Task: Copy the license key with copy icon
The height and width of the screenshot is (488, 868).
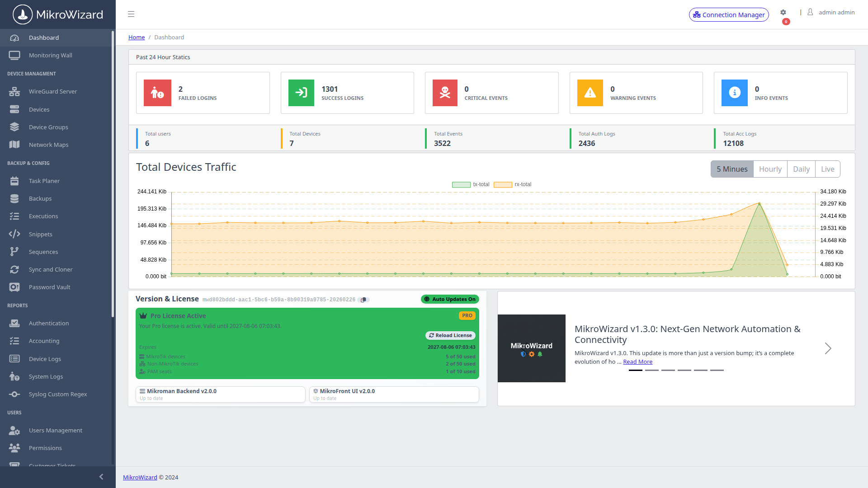Action: pyautogui.click(x=363, y=300)
